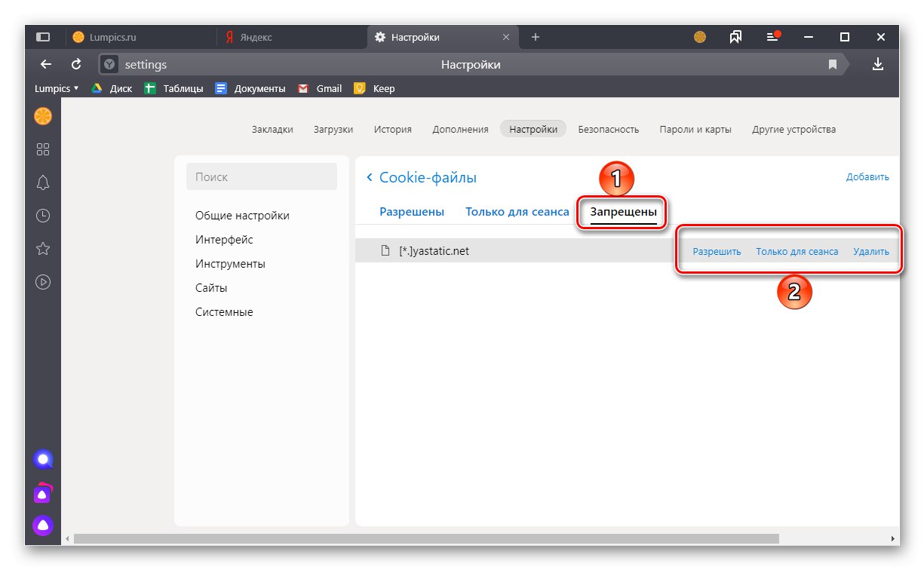Open the services grid icon in sidebar
The image size is (924, 570).
pos(42,149)
